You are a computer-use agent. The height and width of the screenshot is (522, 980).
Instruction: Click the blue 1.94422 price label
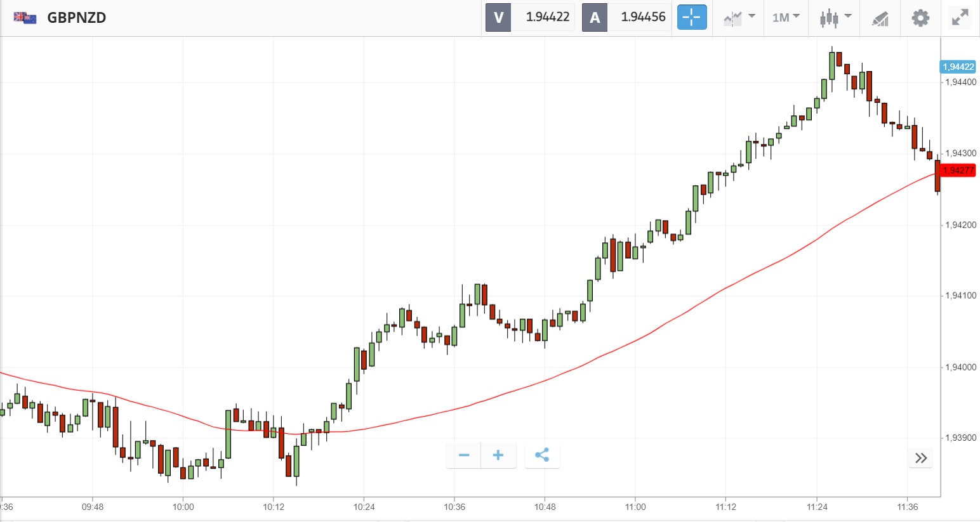click(x=958, y=67)
